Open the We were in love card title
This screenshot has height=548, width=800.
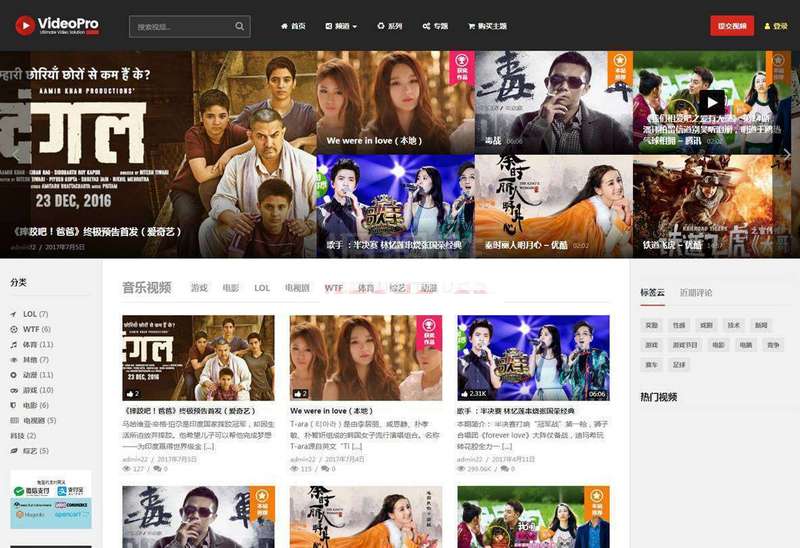point(332,411)
